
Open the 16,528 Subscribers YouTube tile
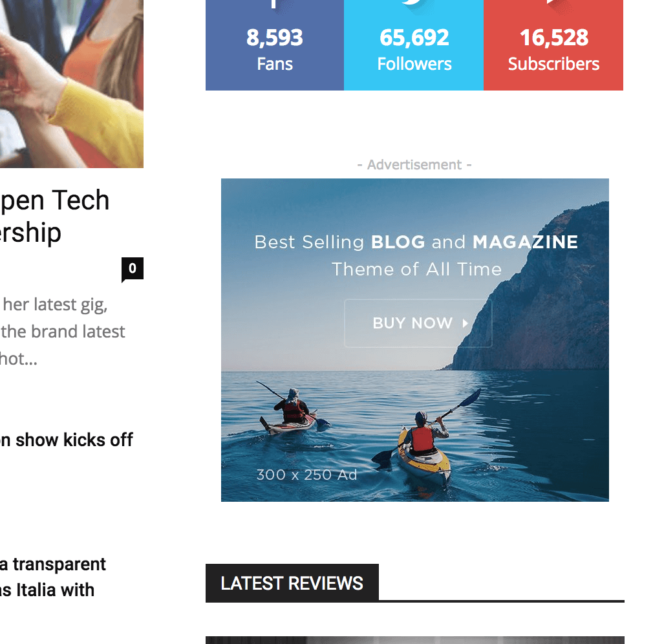click(553, 45)
